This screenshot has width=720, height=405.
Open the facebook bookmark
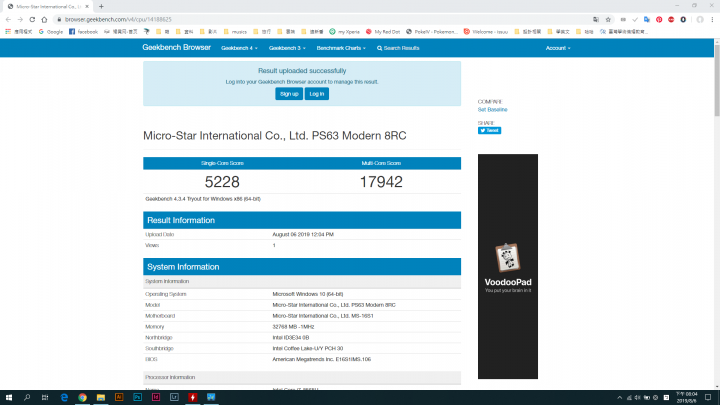pyautogui.click(x=83, y=32)
